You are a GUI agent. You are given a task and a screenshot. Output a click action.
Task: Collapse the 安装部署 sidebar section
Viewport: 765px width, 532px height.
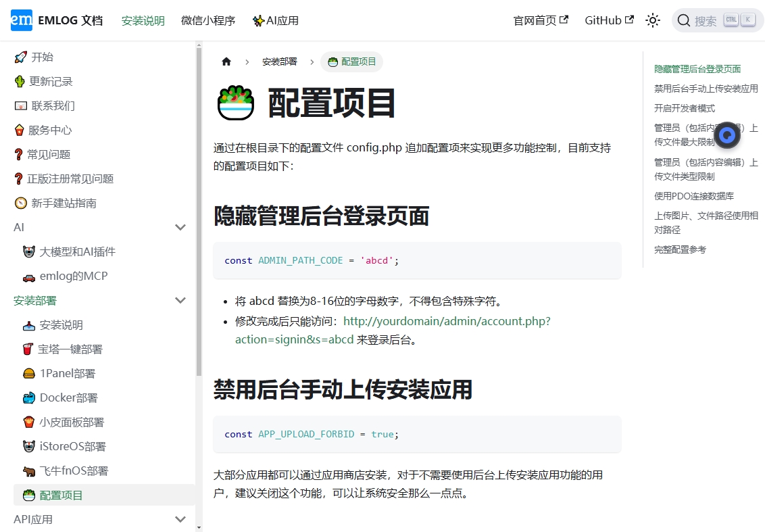coord(180,300)
